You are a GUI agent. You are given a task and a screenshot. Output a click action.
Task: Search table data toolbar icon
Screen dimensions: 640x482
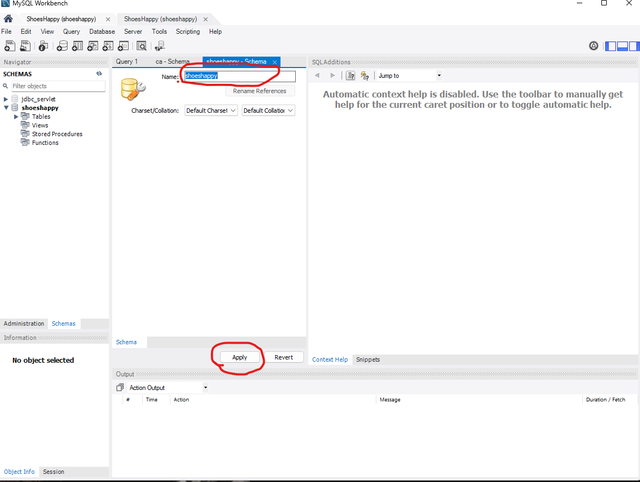pyautogui.click(x=141, y=46)
